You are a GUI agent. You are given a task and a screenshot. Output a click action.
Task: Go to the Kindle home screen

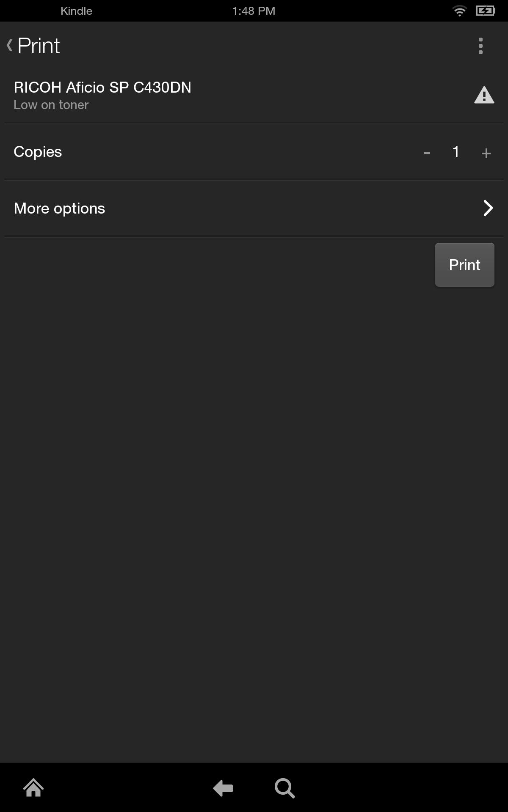33,788
